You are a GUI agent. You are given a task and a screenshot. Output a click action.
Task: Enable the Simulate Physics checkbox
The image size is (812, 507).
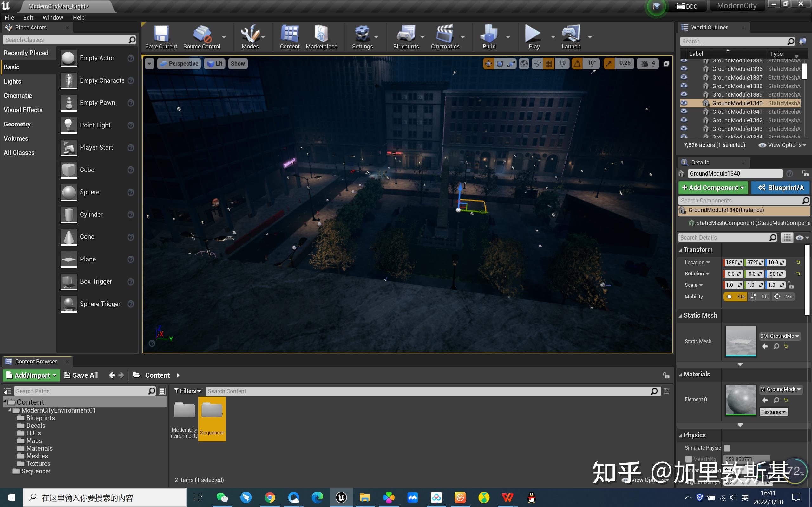click(727, 448)
